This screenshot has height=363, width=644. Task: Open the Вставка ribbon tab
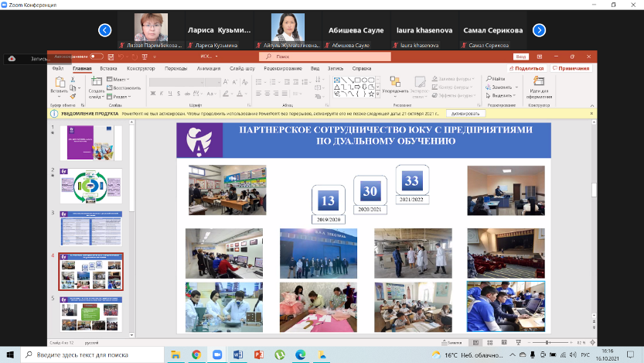tap(108, 68)
